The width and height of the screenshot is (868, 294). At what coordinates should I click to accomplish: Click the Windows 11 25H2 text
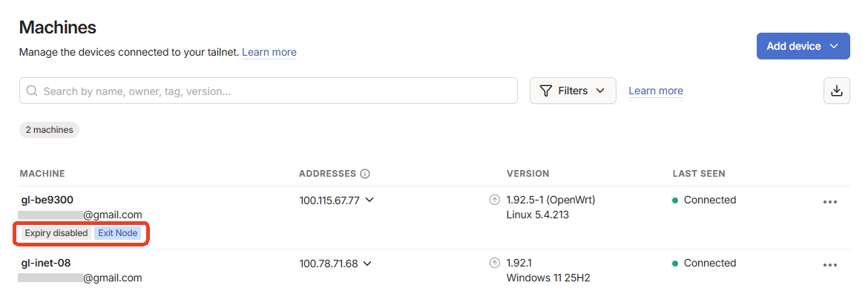548,278
